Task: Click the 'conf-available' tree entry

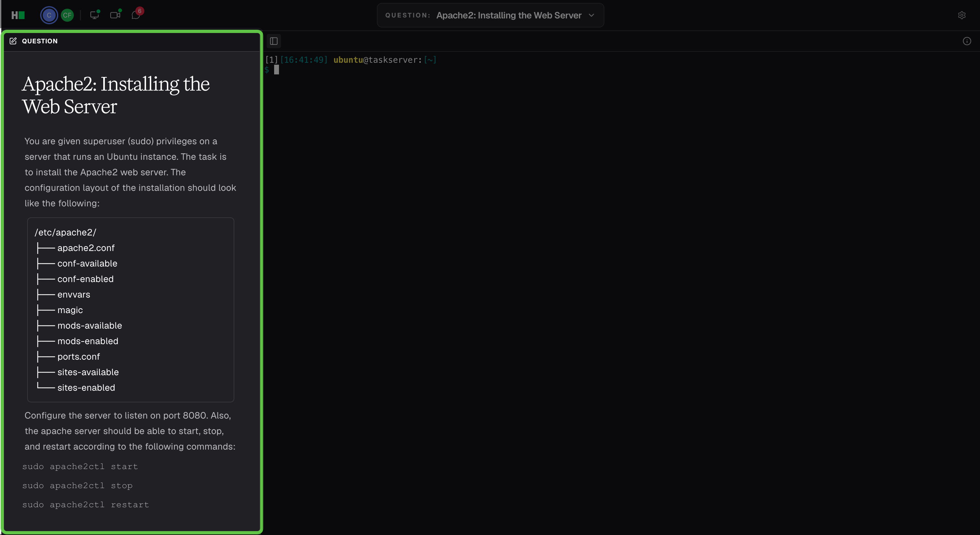Action: [87, 264]
